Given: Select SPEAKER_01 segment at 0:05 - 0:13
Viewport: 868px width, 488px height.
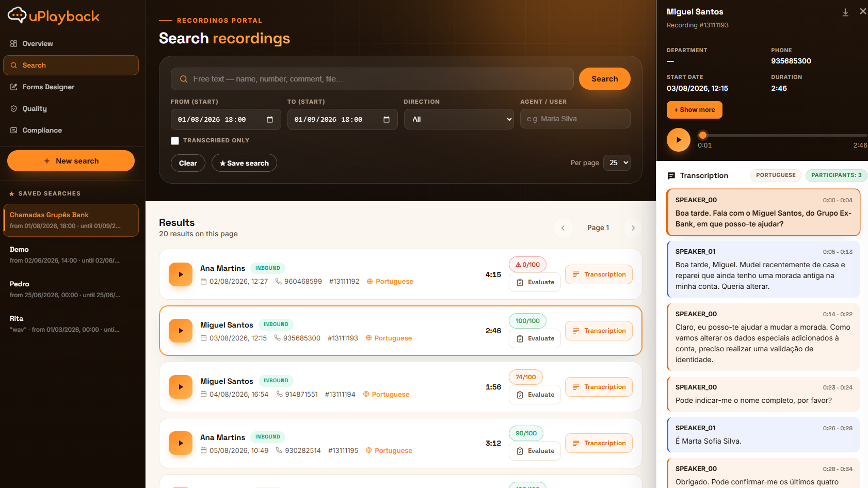Looking at the screenshot, I should coord(763,269).
